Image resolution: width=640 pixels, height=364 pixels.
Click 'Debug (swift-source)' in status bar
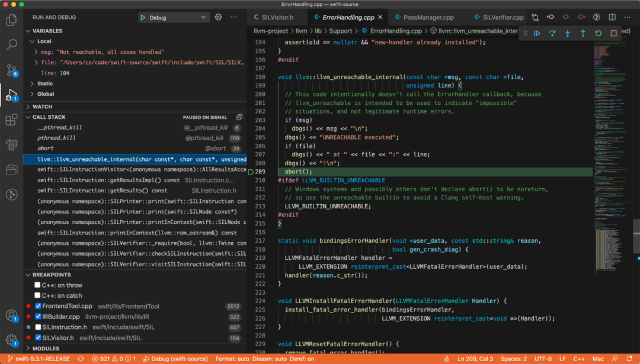(x=175, y=359)
